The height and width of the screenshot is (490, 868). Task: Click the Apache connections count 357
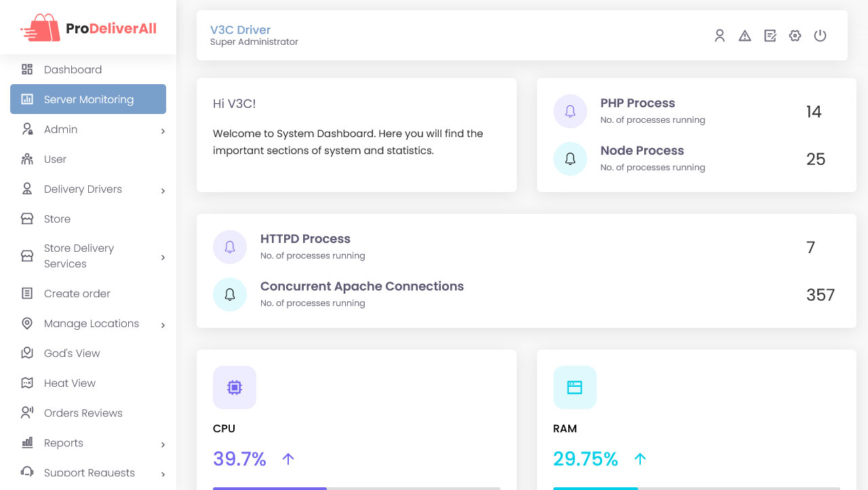click(x=821, y=295)
